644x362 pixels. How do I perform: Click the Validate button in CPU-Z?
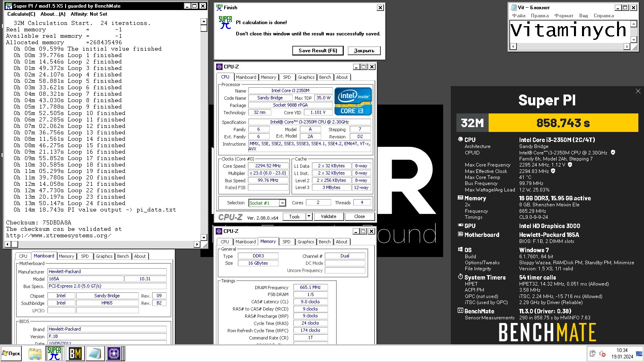tap(328, 216)
